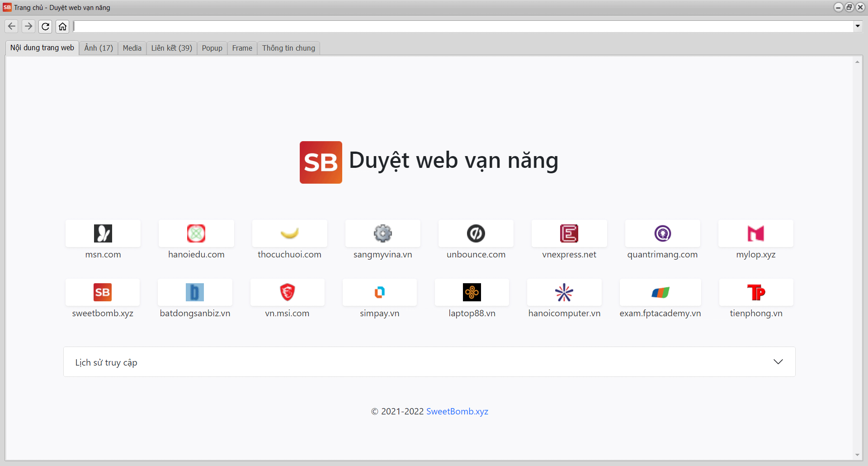Click the back navigation arrow
868x466 pixels.
tap(12, 26)
